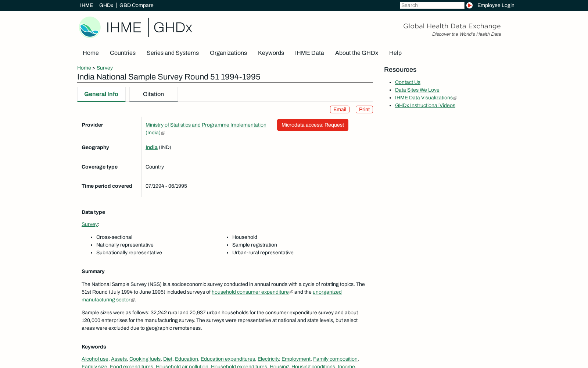
Task: Click the Assets keyword
Action: (x=119, y=359)
